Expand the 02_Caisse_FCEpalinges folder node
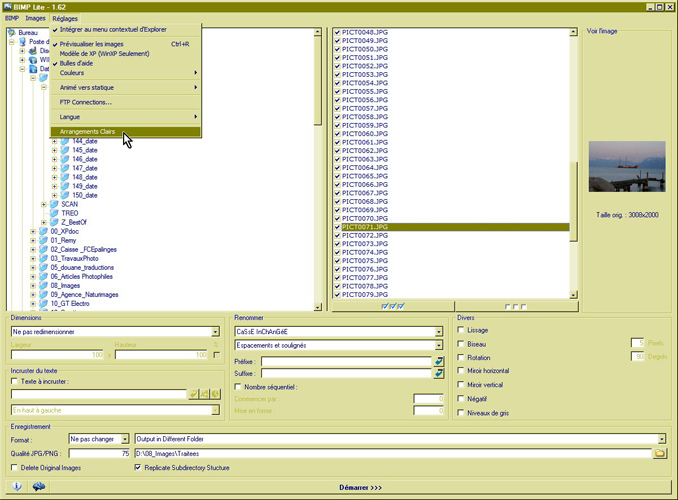 coord(35,249)
